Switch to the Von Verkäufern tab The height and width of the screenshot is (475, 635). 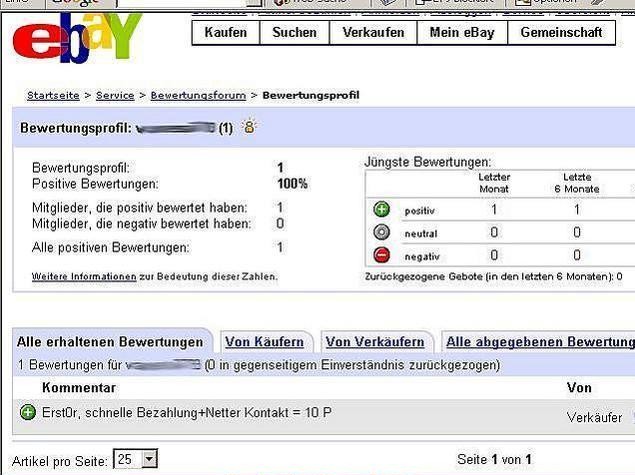[376, 342]
